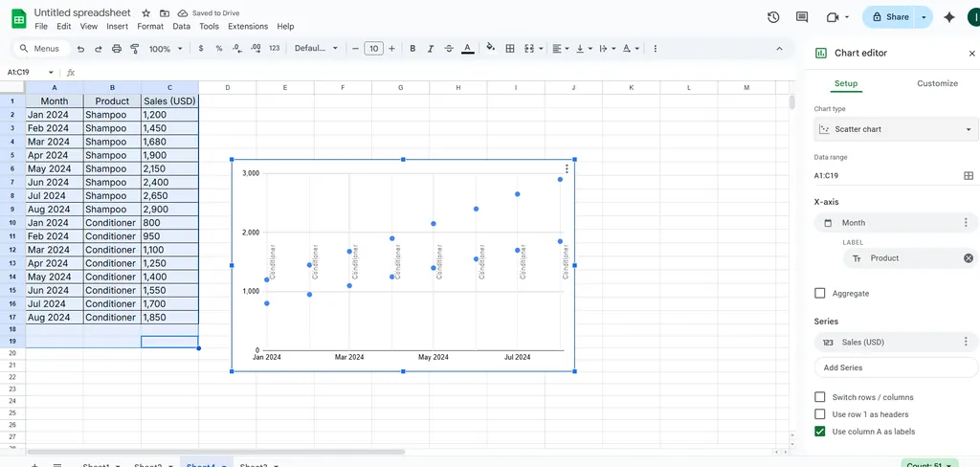Click the Add Series button
Viewport: 980px width, 467px height.
pyautogui.click(x=896, y=367)
